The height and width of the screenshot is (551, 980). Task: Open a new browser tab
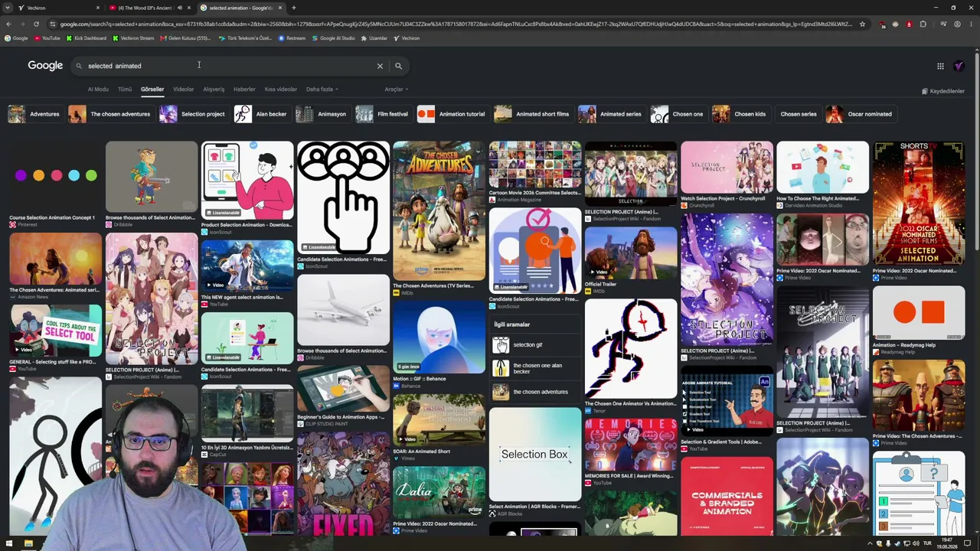point(294,8)
